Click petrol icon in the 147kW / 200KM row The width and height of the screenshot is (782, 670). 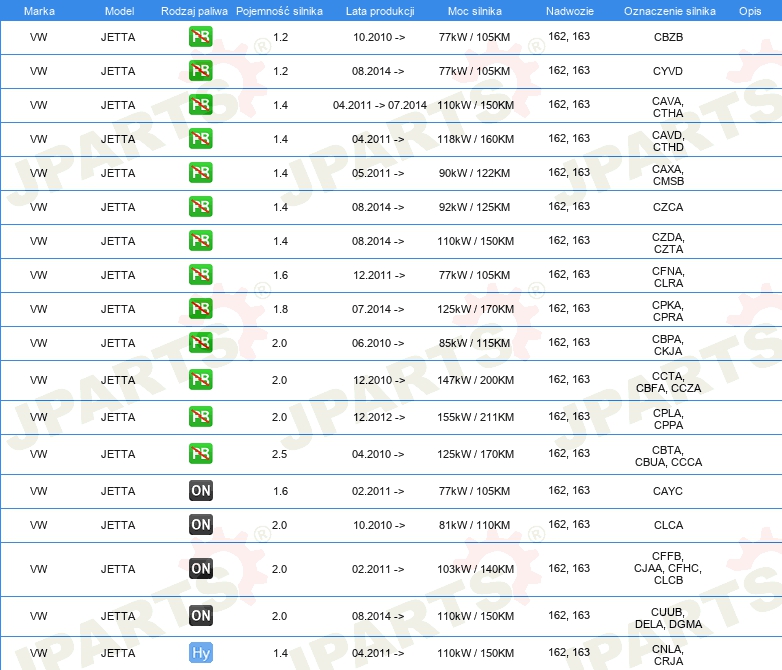[x=200, y=380]
